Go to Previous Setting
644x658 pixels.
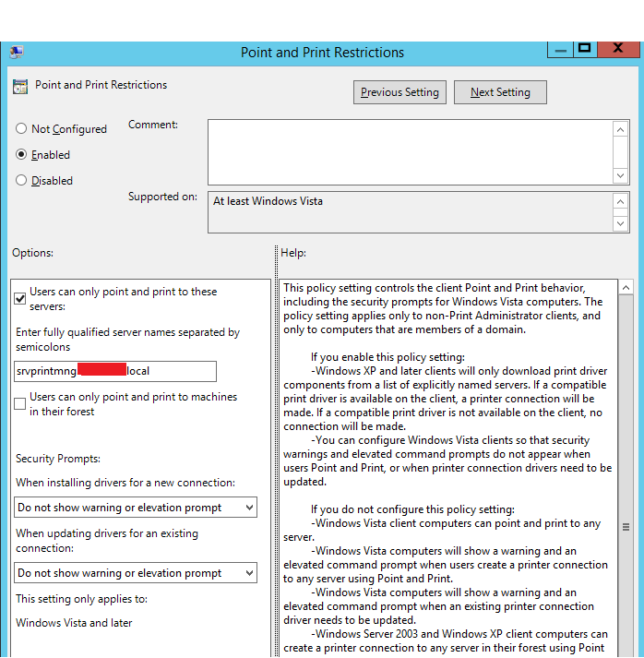(x=400, y=92)
